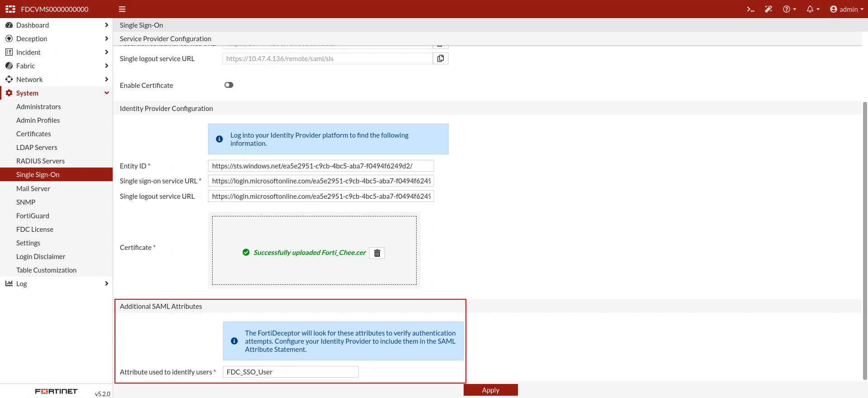Viewport: 868px width, 398px height.
Task: Click the v5.2.0 version text
Action: 103,394
